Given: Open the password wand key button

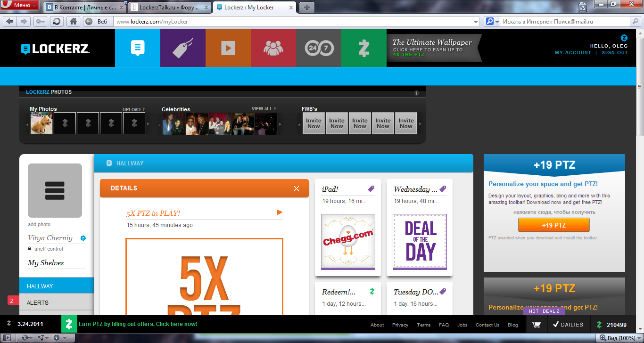Looking at the screenshot, I should tap(41, 21).
